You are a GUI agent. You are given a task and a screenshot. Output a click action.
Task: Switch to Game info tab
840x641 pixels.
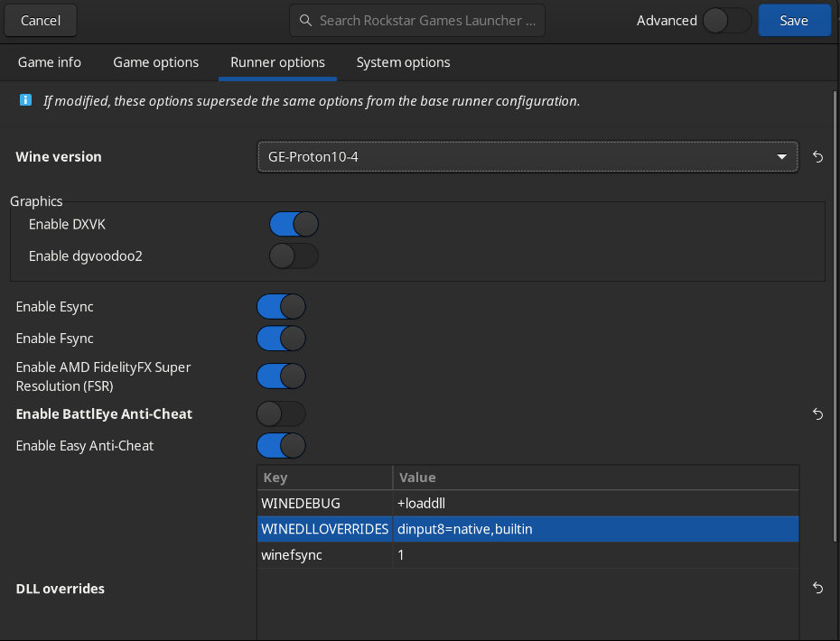coord(50,62)
